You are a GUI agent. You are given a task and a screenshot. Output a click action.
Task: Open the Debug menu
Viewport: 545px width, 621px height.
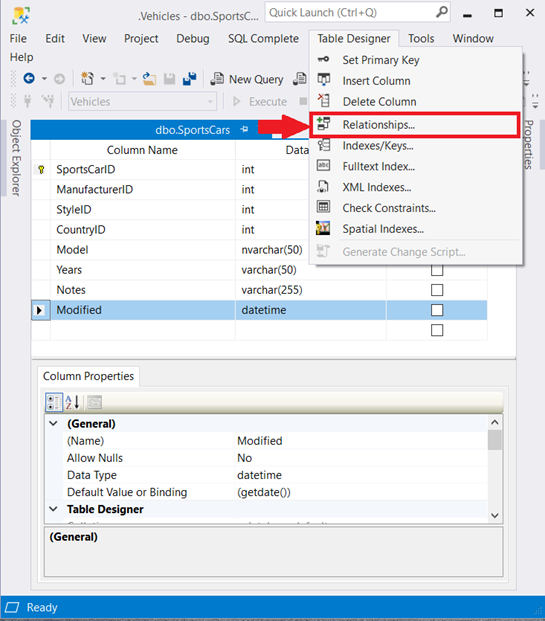pyautogui.click(x=193, y=38)
